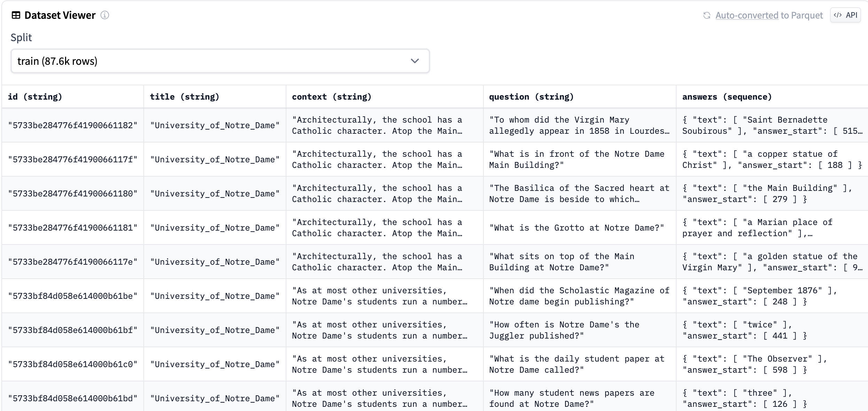Click the API button
The height and width of the screenshot is (411, 868).
[846, 15]
